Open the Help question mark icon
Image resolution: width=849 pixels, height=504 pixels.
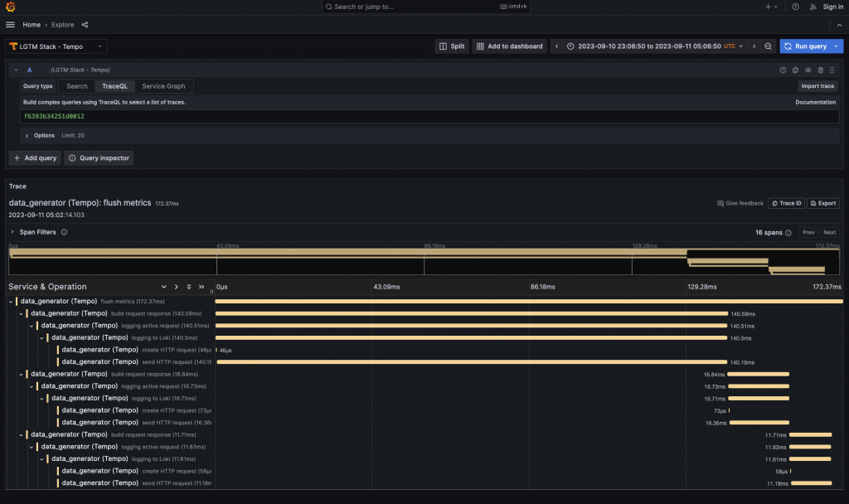pyautogui.click(x=795, y=7)
